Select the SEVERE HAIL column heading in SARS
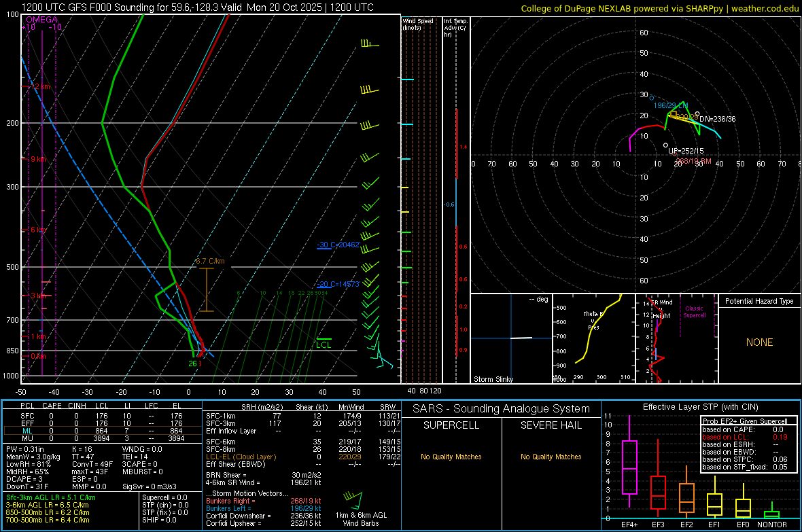Image resolution: width=802 pixels, height=532 pixels. tap(551, 425)
